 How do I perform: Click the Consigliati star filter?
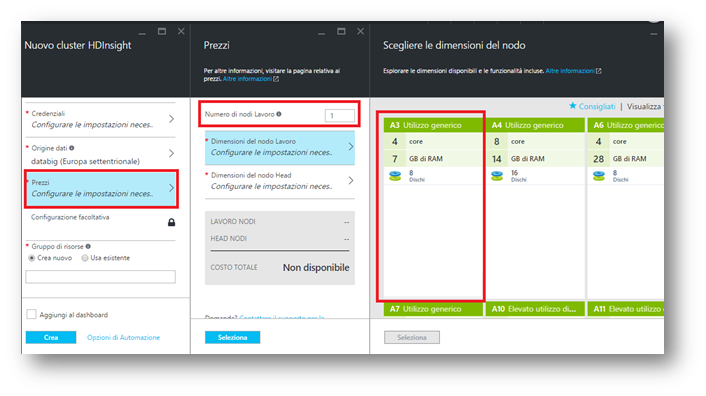click(592, 106)
